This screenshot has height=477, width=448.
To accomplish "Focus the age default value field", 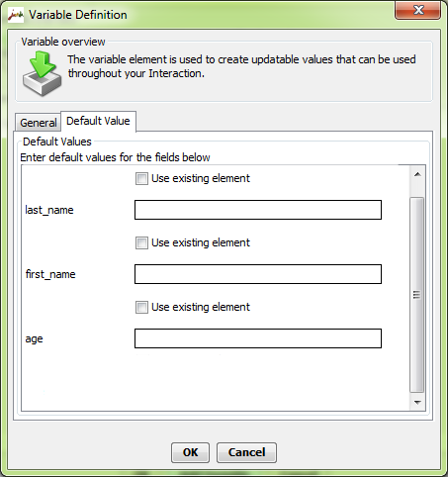I will [258, 338].
